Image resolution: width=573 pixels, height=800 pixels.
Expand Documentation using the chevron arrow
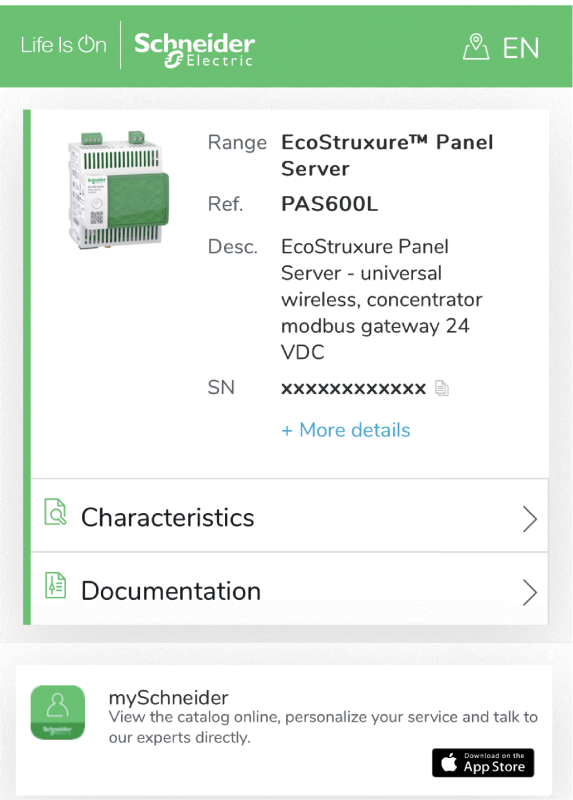coord(530,592)
